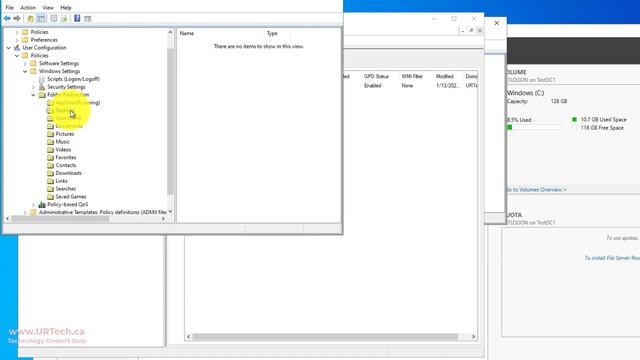Select the Links folder
Image resolution: width=640 pixels, height=360 pixels.
(x=61, y=181)
